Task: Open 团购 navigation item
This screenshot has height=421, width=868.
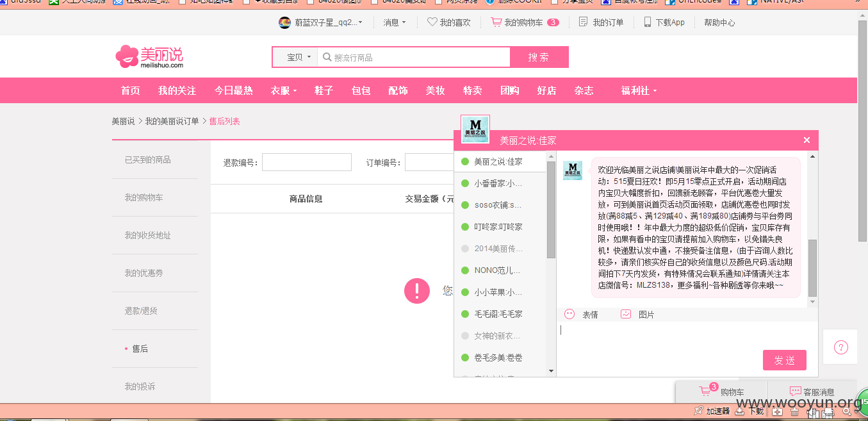Action: click(510, 90)
